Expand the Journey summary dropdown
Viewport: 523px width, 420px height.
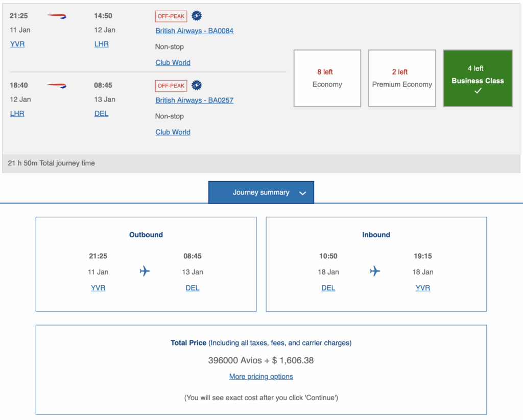(x=261, y=192)
